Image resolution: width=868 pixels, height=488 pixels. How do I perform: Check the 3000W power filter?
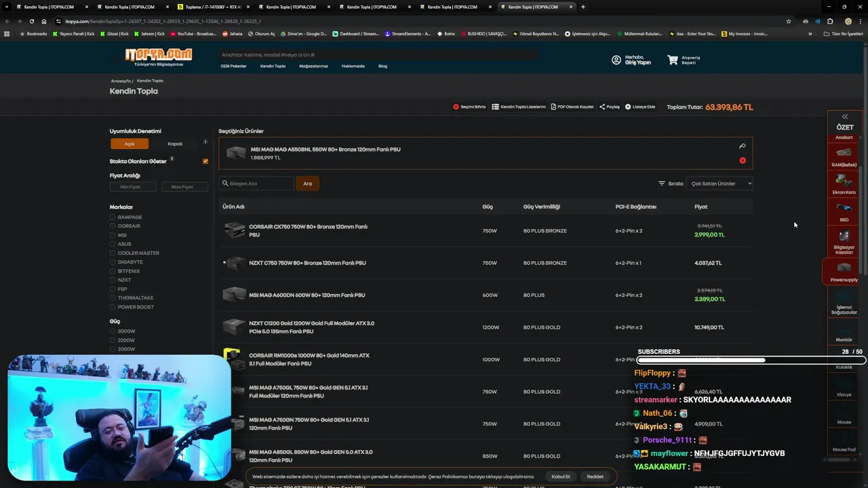pyautogui.click(x=113, y=331)
